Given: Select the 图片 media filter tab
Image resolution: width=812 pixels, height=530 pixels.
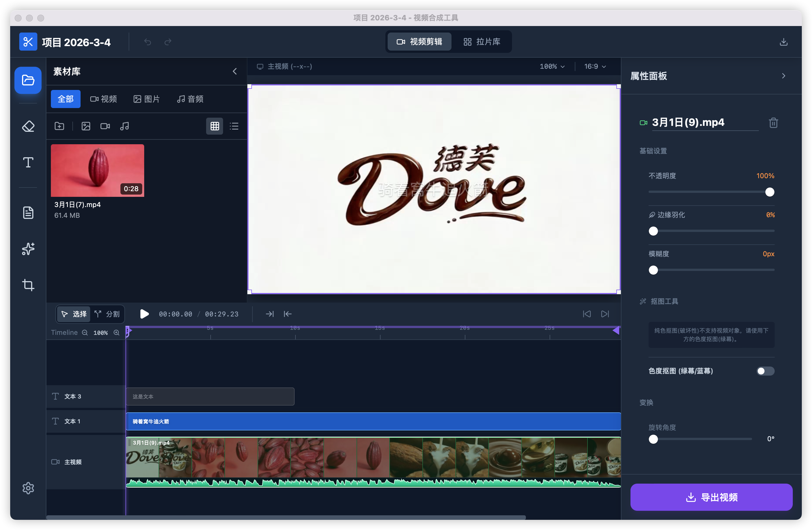Looking at the screenshot, I should coord(146,99).
